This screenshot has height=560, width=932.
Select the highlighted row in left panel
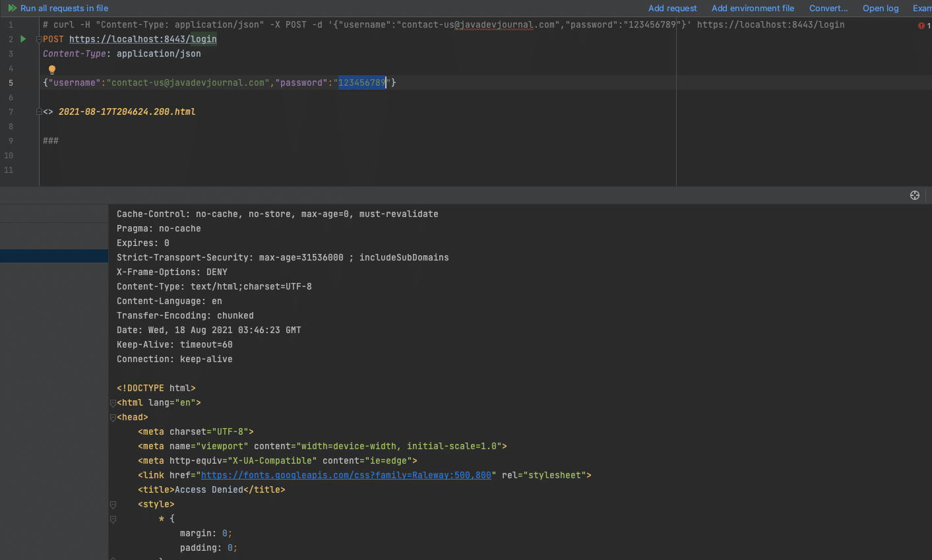pos(54,256)
